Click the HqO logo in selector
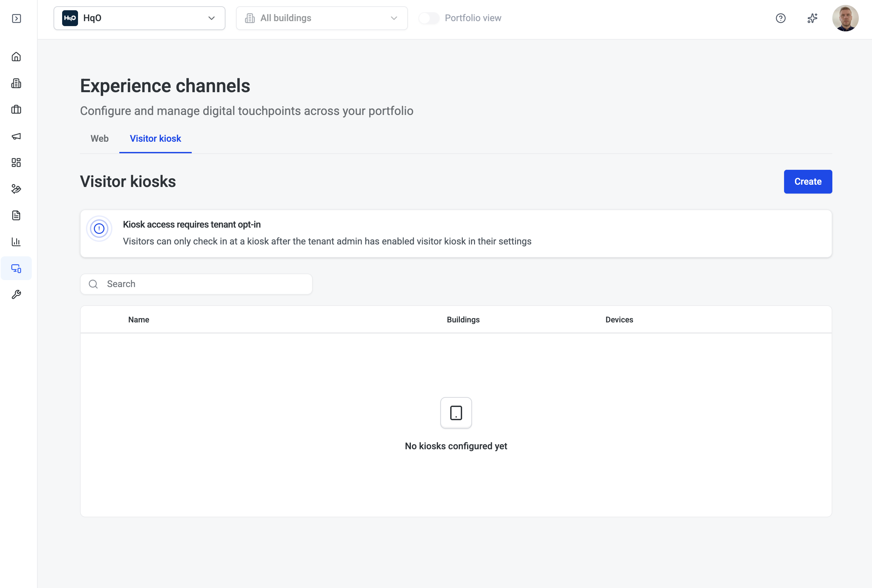This screenshot has width=872, height=588. pyautogui.click(x=70, y=18)
